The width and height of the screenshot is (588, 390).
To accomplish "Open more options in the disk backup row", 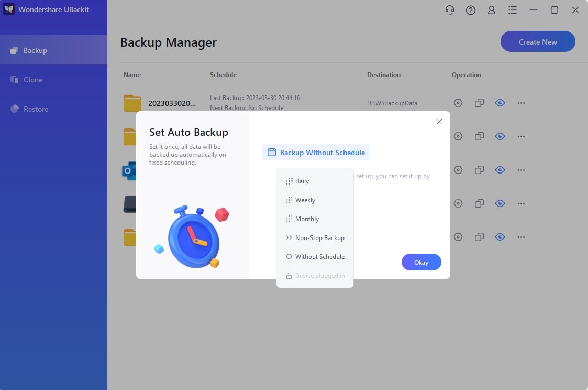I will [x=521, y=203].
